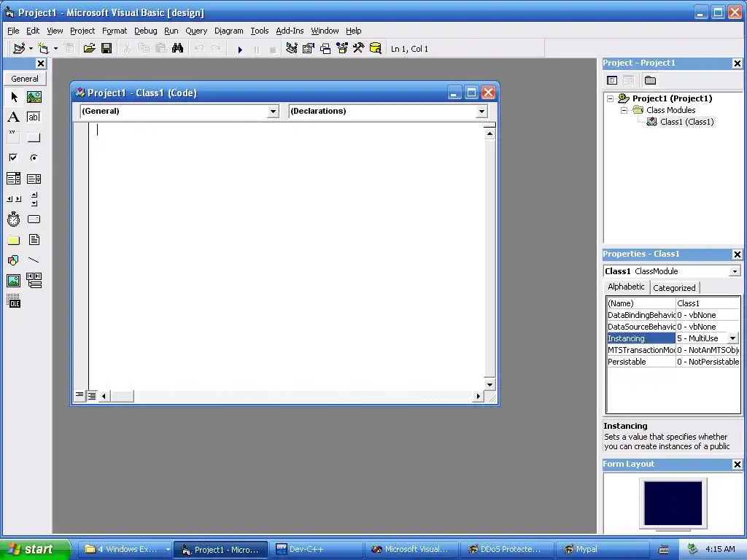
Task: Switch to Dev-C++ taskbar button
Action: pyautogui.click(x=315, y=549)
